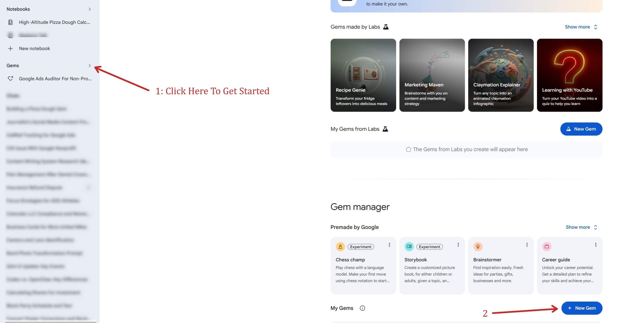Click the Chess champ pawn icon
The height and width of the screenshot is (323, 644).
click(340, 247)
